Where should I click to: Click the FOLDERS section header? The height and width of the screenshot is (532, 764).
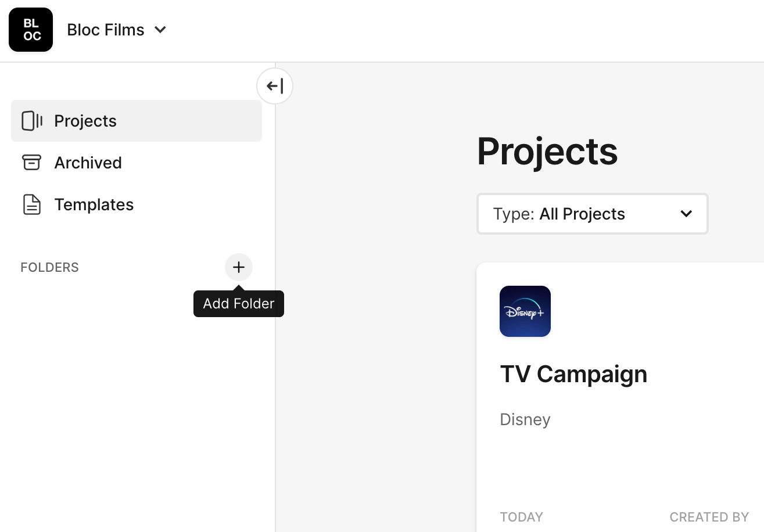(x=49, y=268)
